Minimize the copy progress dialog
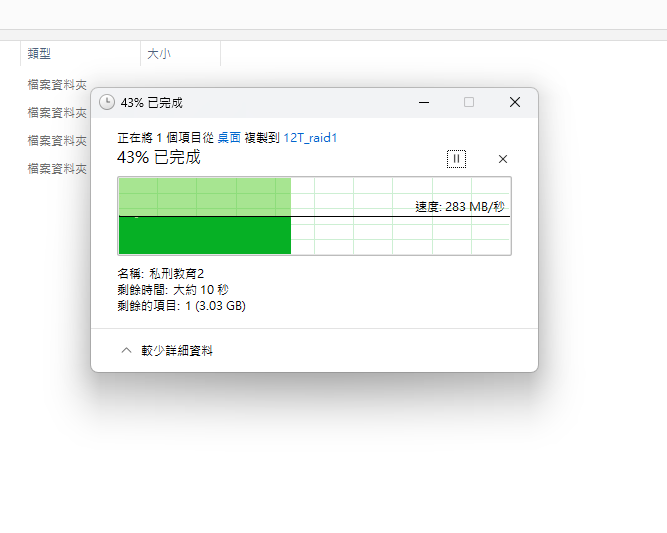Viewport: 667px width, 533px height. [x=424, y=103]
